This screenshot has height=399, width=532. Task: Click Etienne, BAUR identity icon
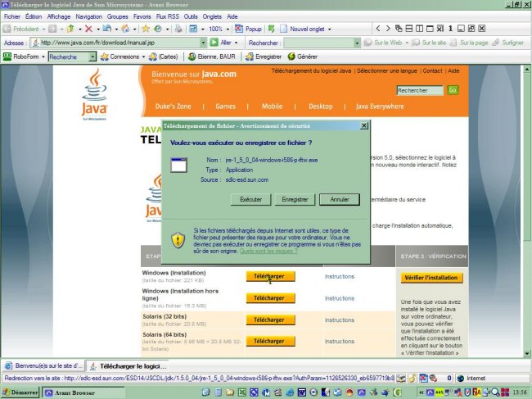click(192, 57)
